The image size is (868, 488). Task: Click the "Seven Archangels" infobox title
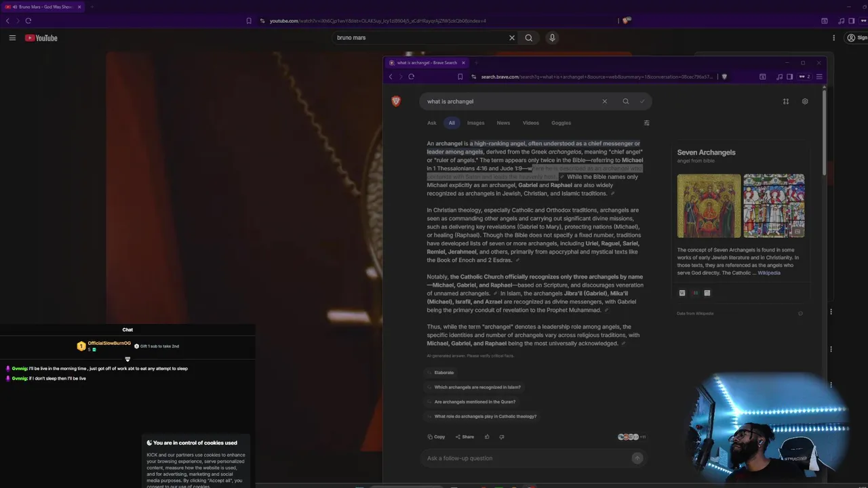click(706, 152)
